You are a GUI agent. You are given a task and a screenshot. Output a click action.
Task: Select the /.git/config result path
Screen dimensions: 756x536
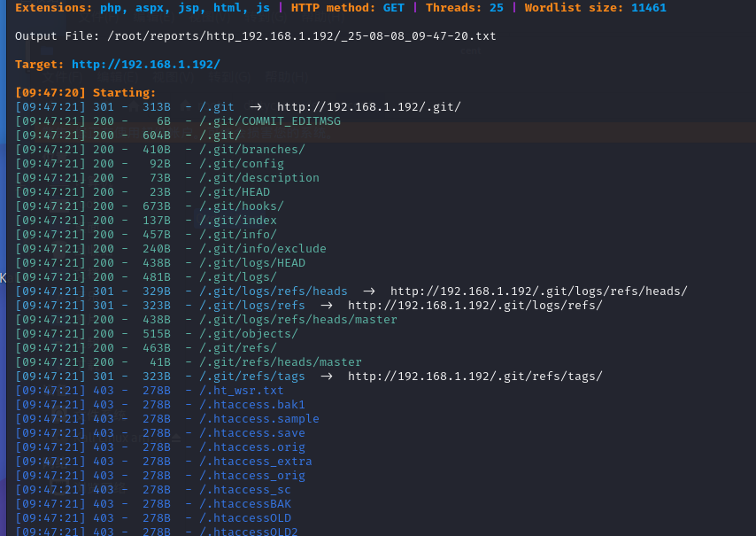click(243, 163)
